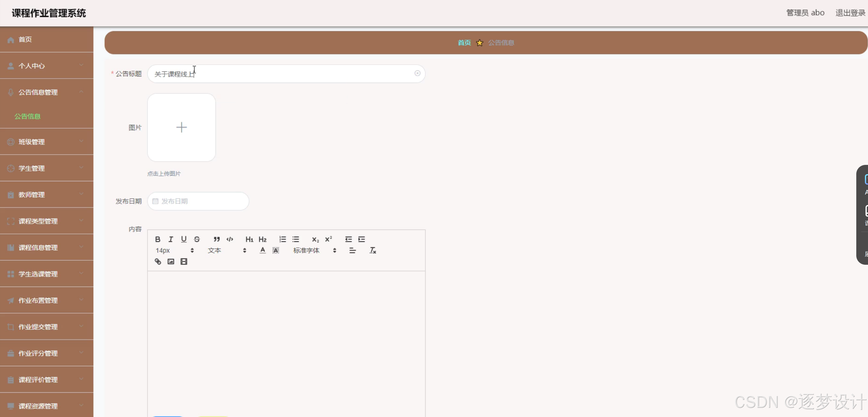Open the text color picker

point(262,250)
